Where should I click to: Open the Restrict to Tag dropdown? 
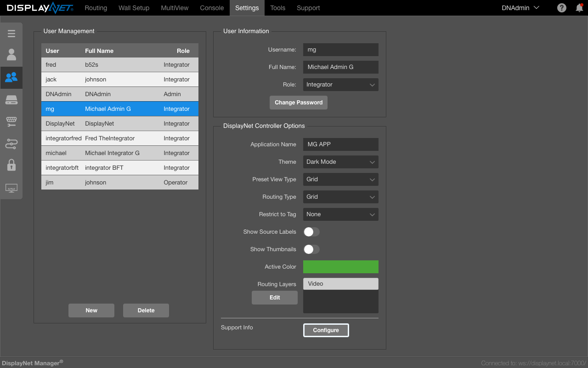[341, 214]
